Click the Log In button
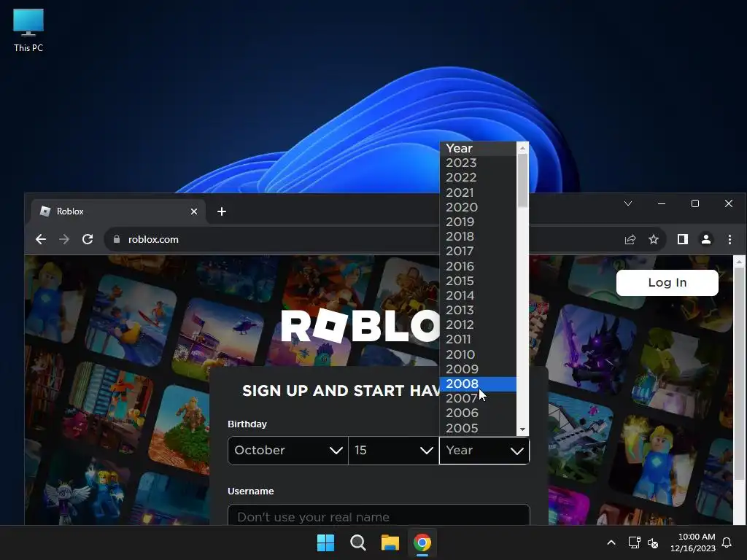The image size is (747, 560). tap(667, 283)
